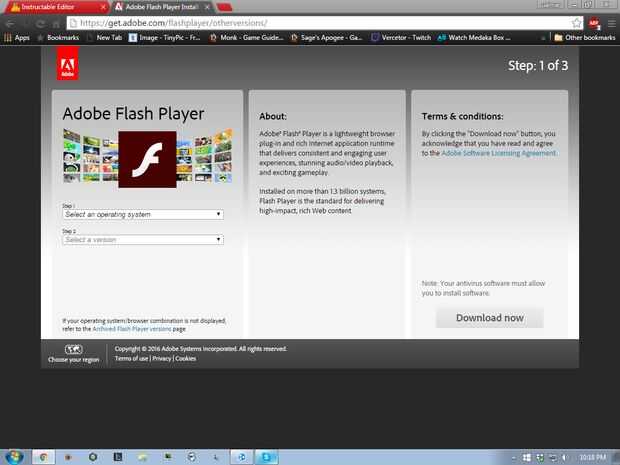Switch to the Adobe Flash Player Install tab
Screen dimensions: 620x465
[x=162, y=7]
